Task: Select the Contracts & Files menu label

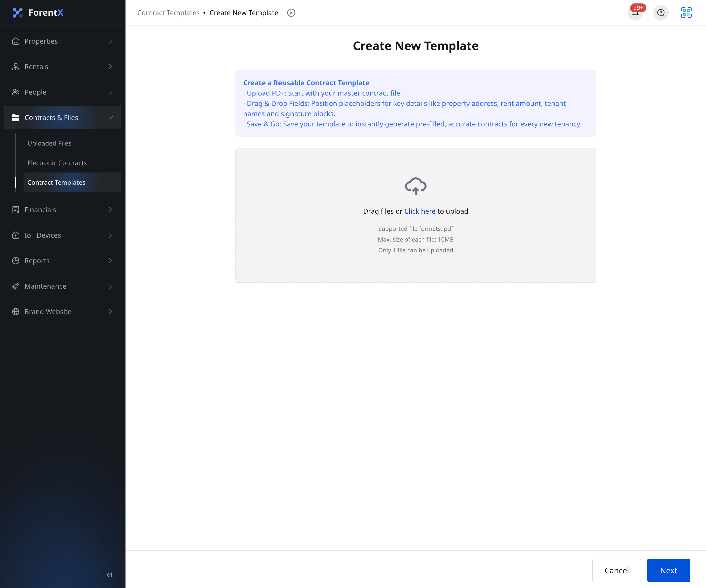Action: 51,118
